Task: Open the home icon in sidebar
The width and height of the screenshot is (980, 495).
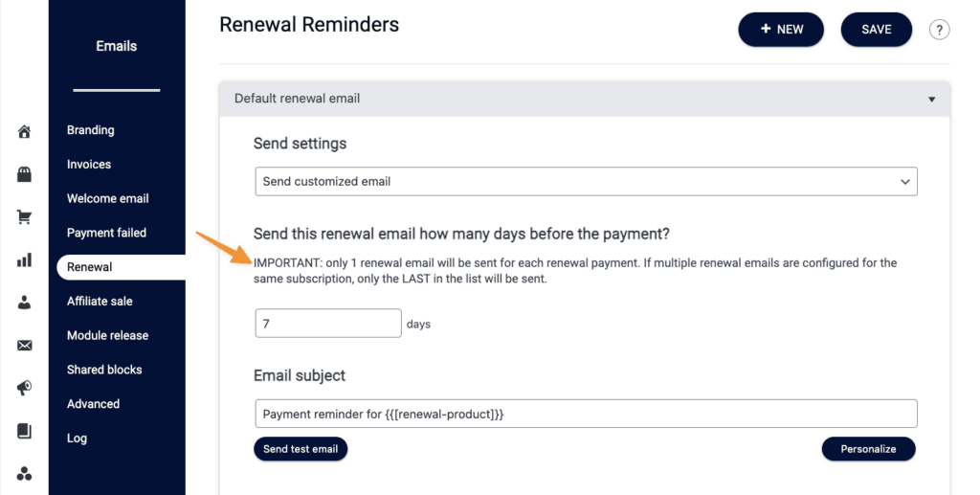Action: tap(24, 131)
